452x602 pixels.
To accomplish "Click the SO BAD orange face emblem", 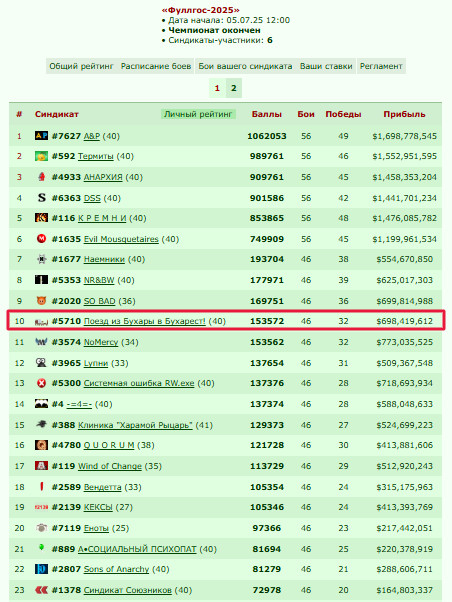I will click(41, 301).
